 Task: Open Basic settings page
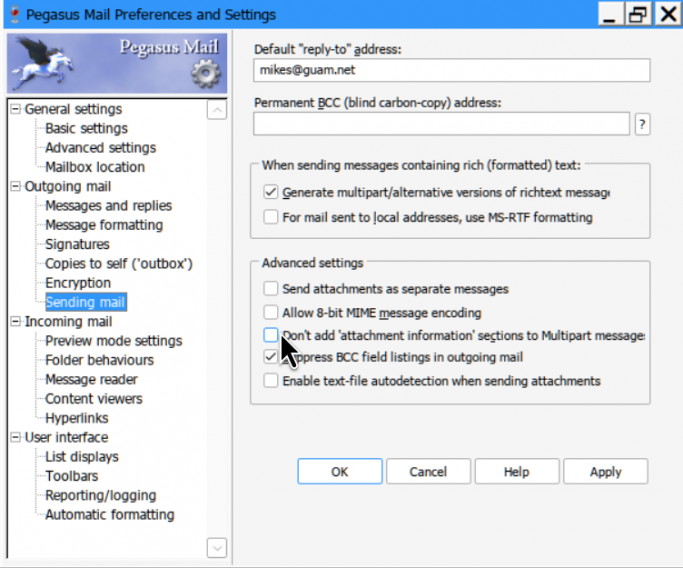86,128
